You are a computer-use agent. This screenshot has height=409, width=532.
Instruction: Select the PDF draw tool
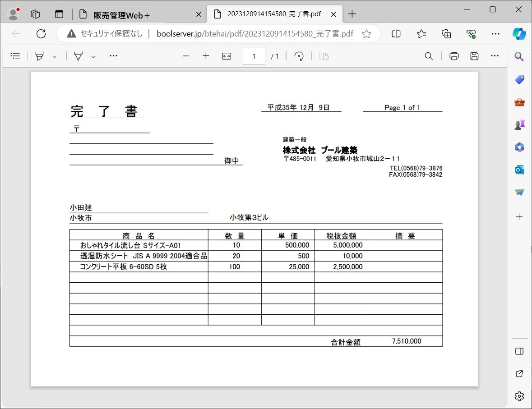(x=79, y=56)
